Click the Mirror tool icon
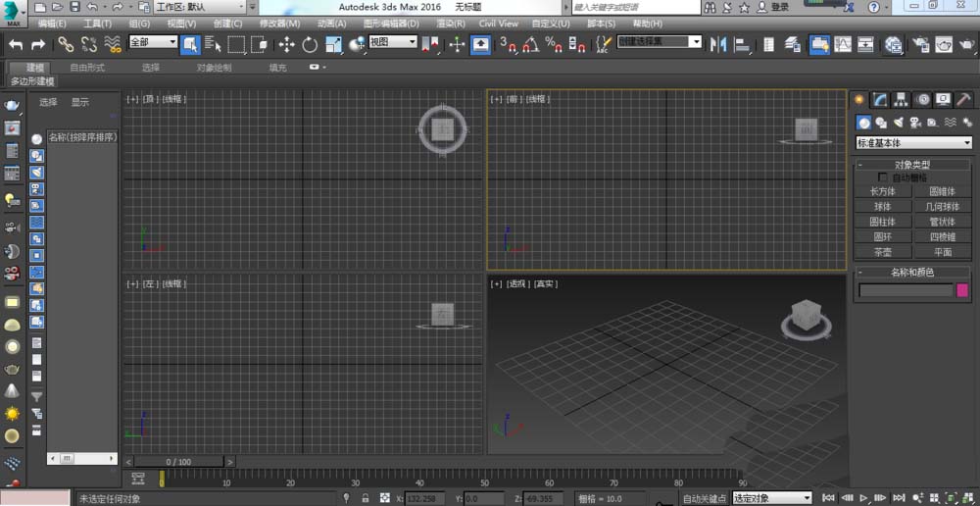The height and width of the screenshot is (506, 980). 718,44
